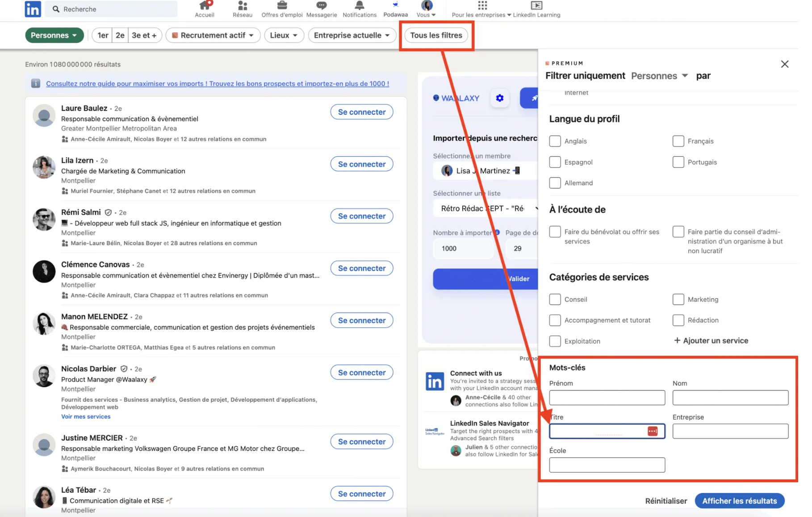
Task: Select the Marketing service checkbox
Action: [678, 299]
